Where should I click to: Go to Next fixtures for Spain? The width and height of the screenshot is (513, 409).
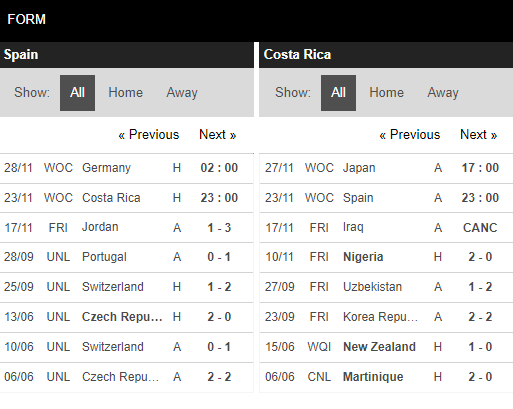[x=218, y=135]
